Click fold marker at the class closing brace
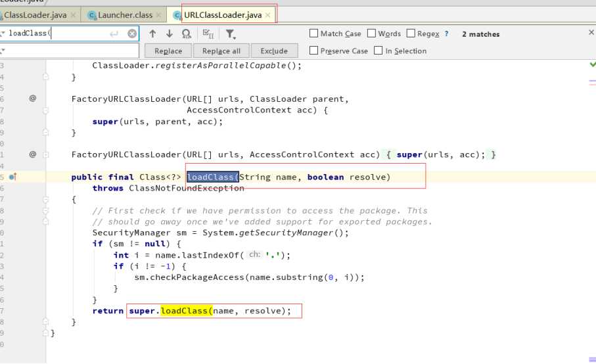 (x=45, y=333)
